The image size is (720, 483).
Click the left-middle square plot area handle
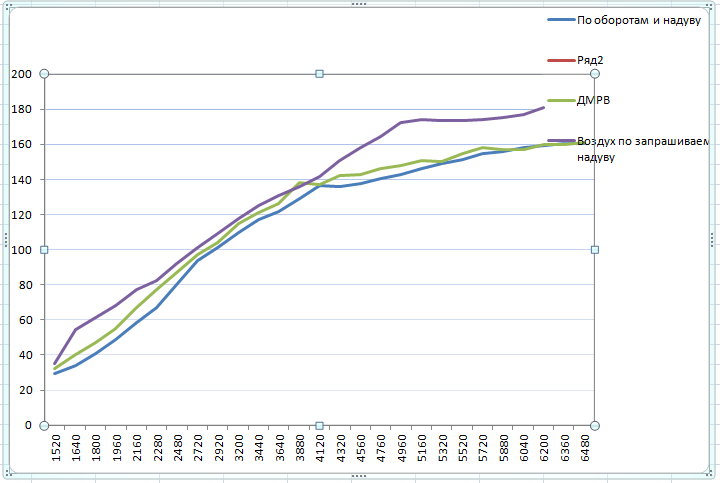(44, 250)
